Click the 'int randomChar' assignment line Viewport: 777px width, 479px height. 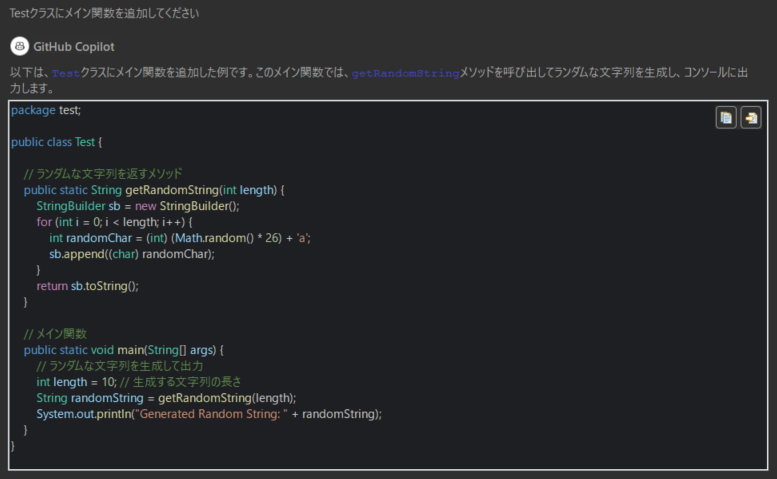tap(180, 238)
